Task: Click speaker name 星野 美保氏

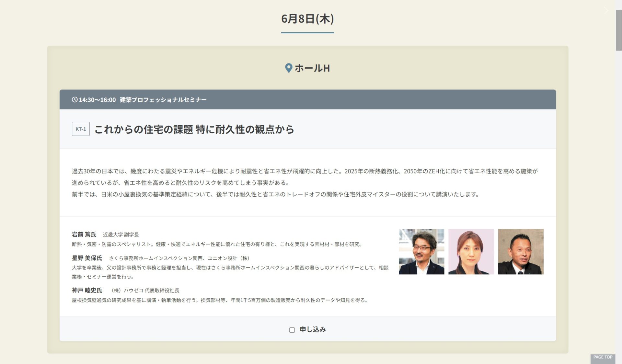Action: pyautogui.click(x=87, y=258)
